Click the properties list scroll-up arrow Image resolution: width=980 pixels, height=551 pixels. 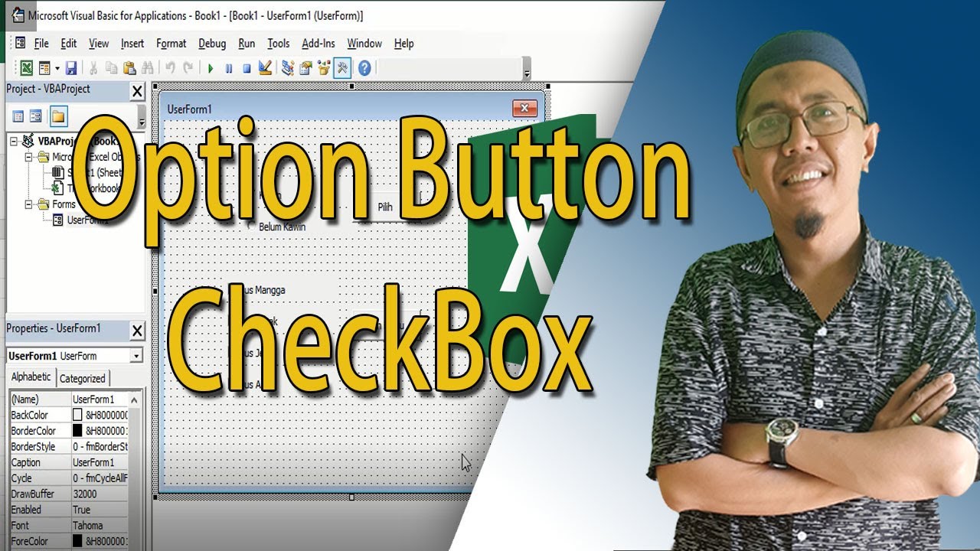136,399
